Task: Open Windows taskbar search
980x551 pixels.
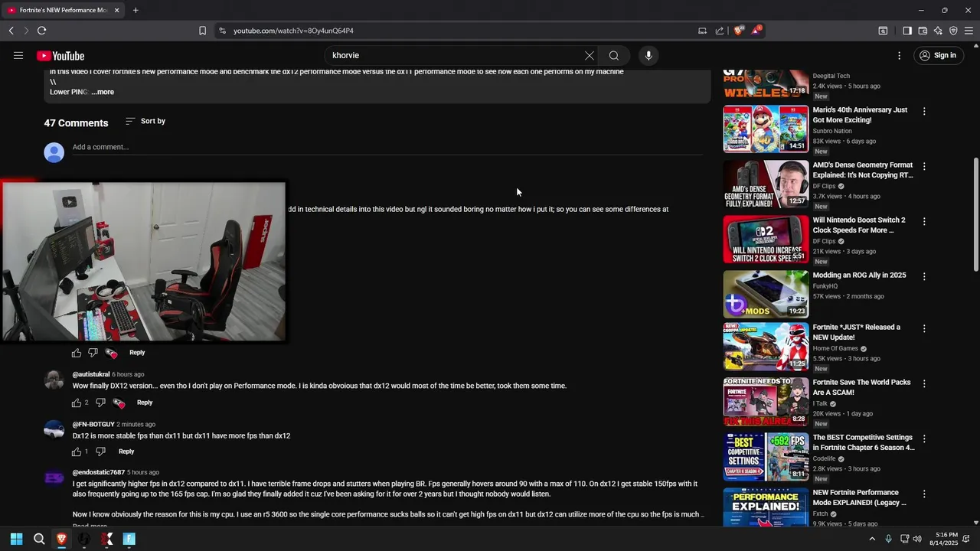Action: 39,539
